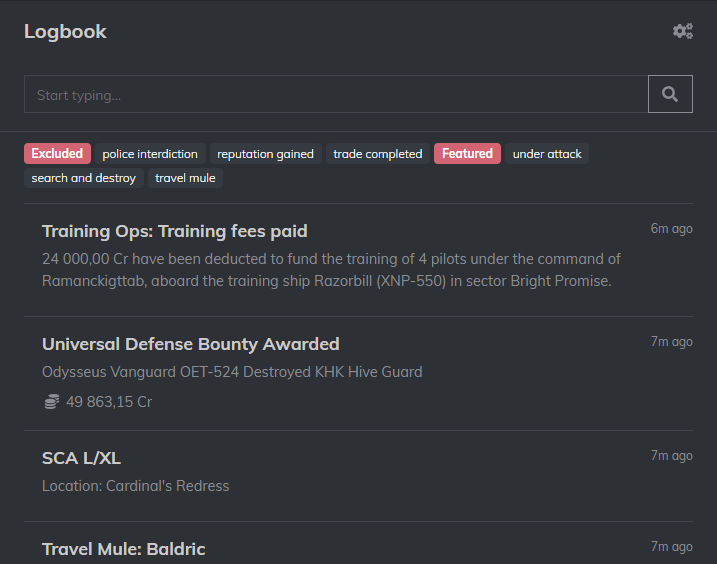The image size is (717, 564).
Task: Toggle the reputation gained tag
Action: [x=265, y=154]
